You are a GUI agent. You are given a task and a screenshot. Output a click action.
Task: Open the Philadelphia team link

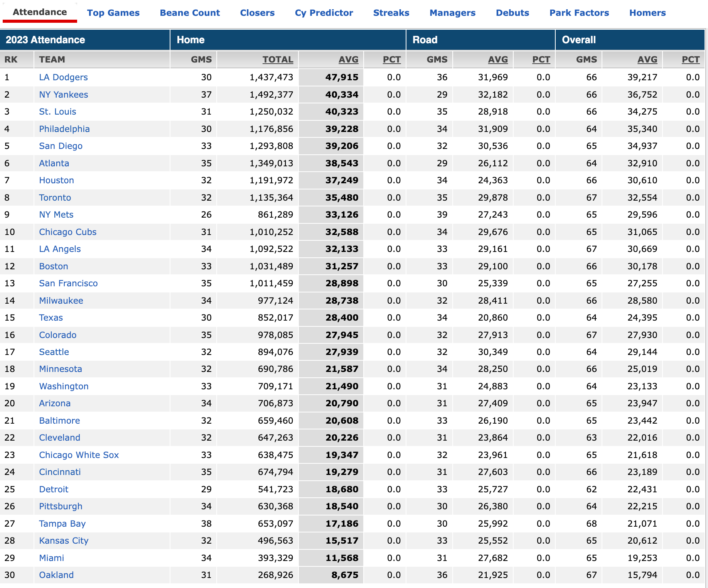(64, 129)
